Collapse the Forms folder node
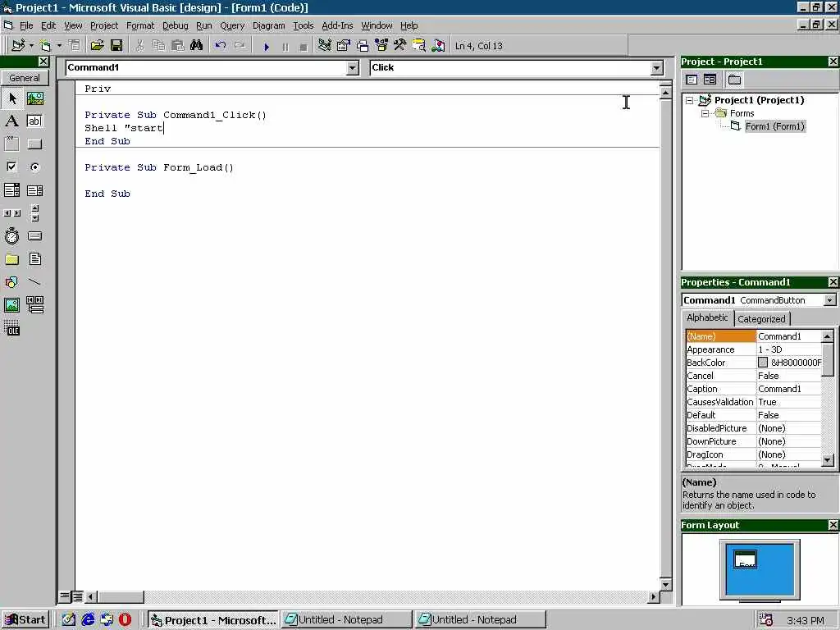 pyautogui.click(x=705, y=113)
